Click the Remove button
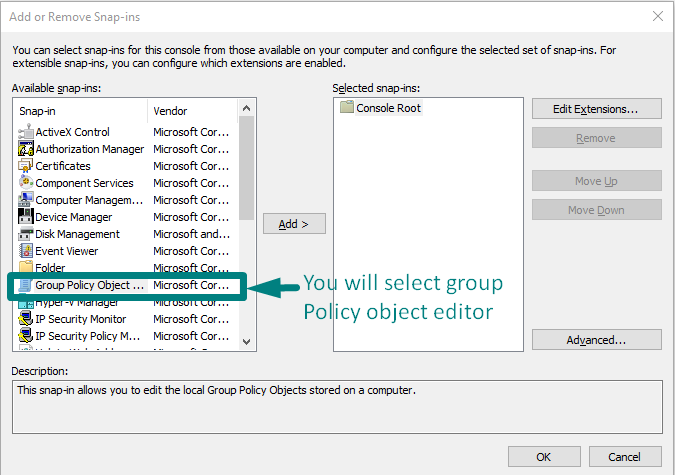 (x=596, y=138)
